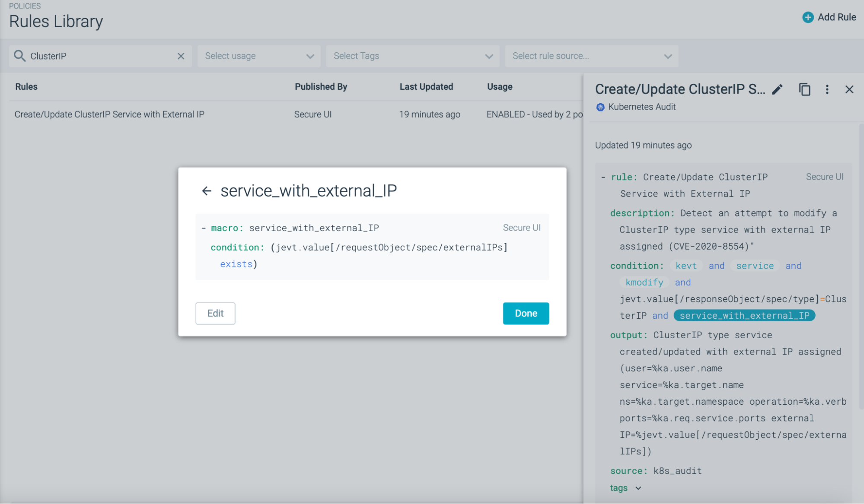Expand the tags section chevron
This screenshot has height=504, width=864.
coord(638,488)
